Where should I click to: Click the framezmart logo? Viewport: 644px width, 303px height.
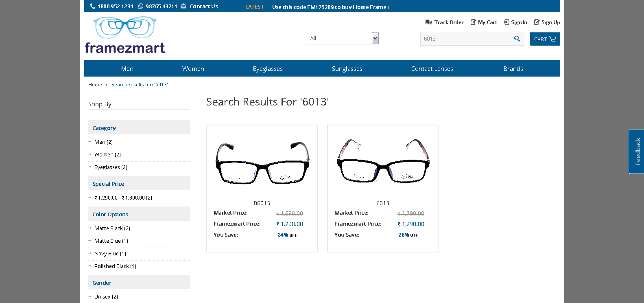coord(125,35)
